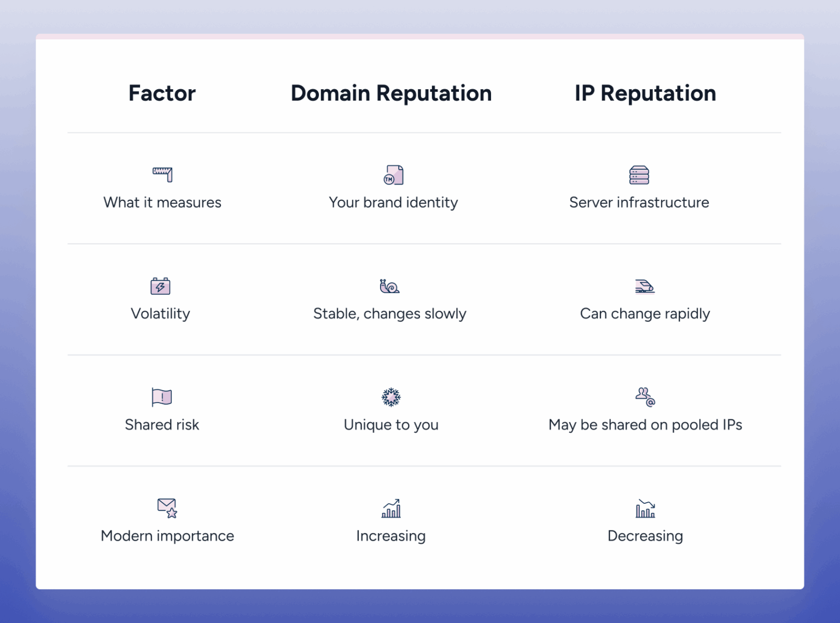
Task: Click the trademark document icon
Action: [393, 175]
